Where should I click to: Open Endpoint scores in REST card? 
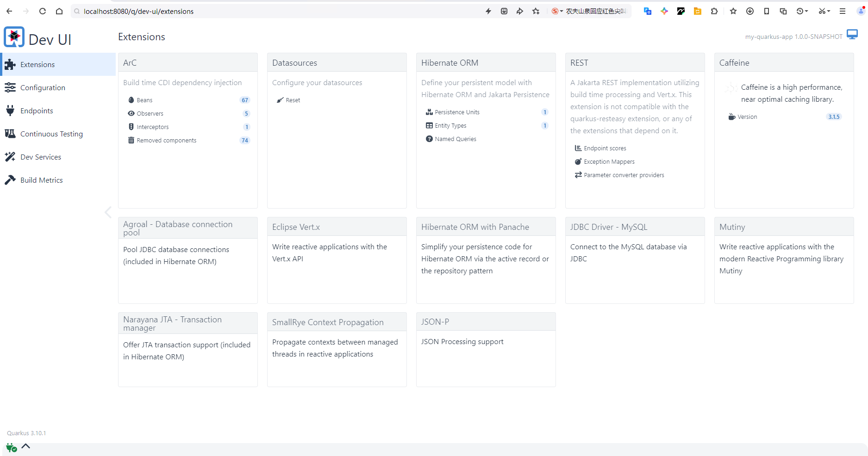coord(605,148)
